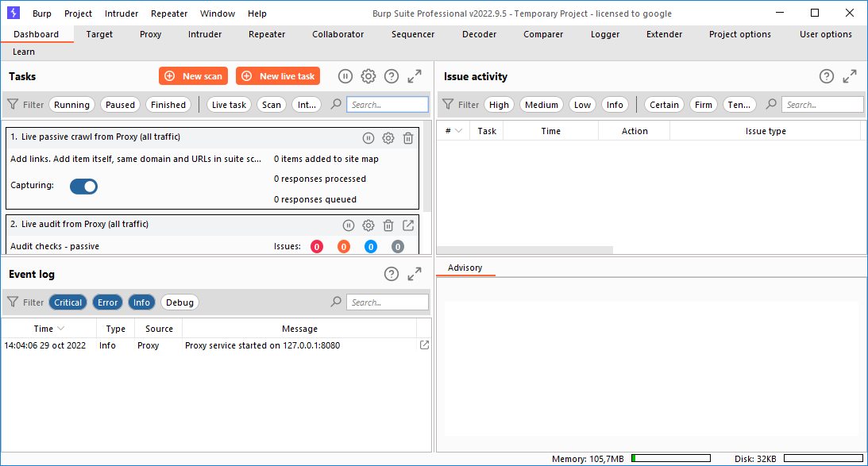
Task: Disable the Critical event log filter
Action: point(68,302)
